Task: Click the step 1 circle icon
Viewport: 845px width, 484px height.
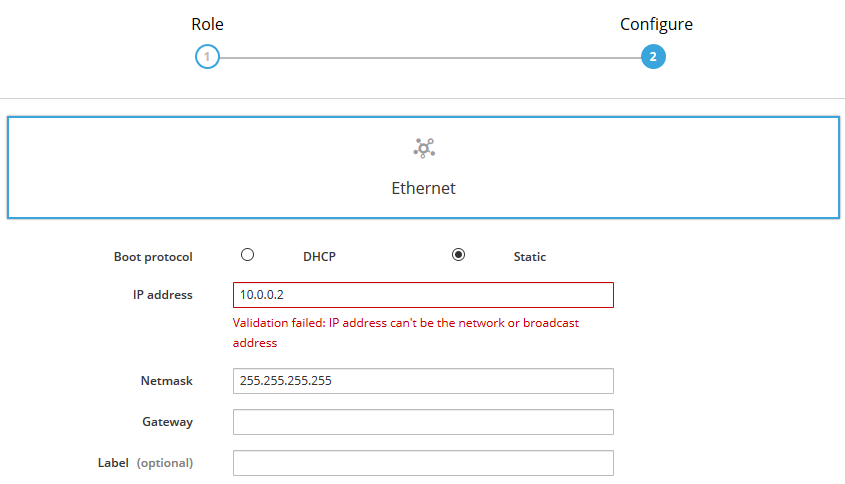Action: (x=207, y=57)
